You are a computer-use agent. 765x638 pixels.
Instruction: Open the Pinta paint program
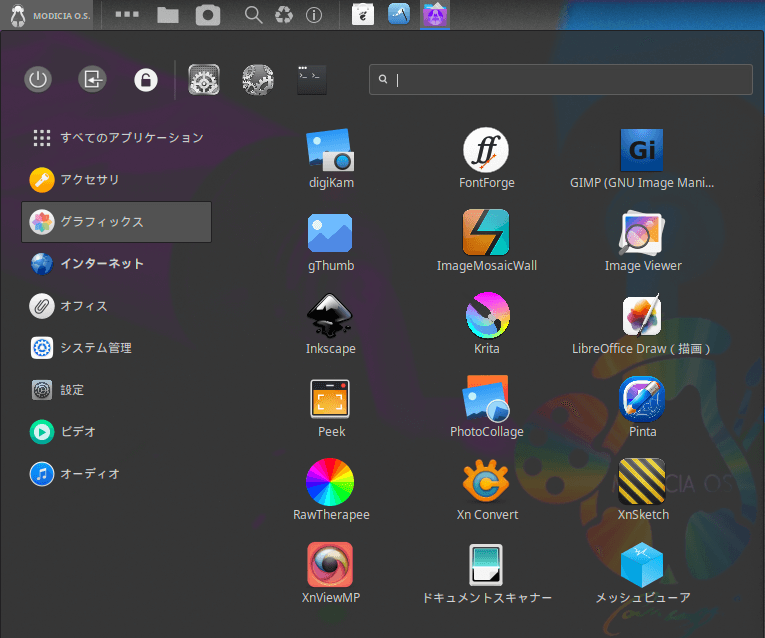[642, 400]
